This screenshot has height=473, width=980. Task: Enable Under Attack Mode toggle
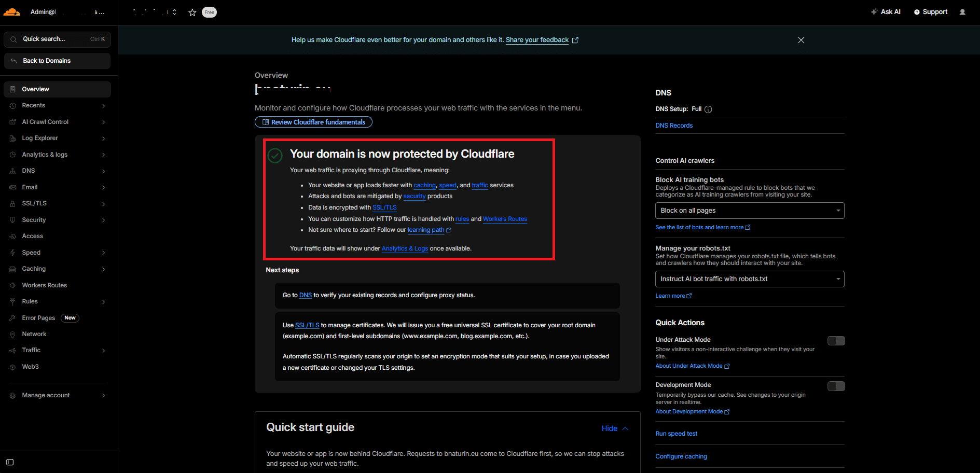tap(836, 341)
